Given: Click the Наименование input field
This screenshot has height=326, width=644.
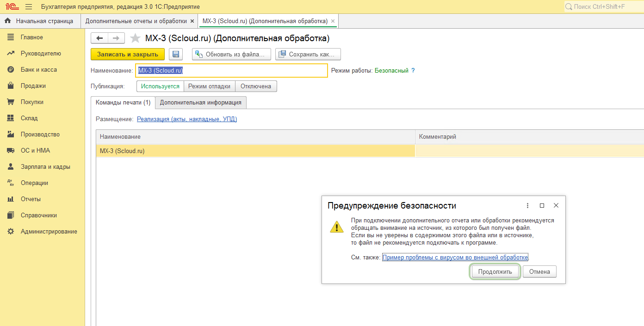Looking at the screenshot, I should coord(231,70).
